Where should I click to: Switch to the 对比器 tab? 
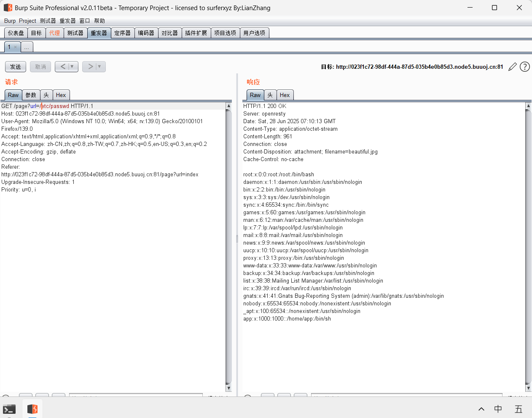click(x=170, y=33)
